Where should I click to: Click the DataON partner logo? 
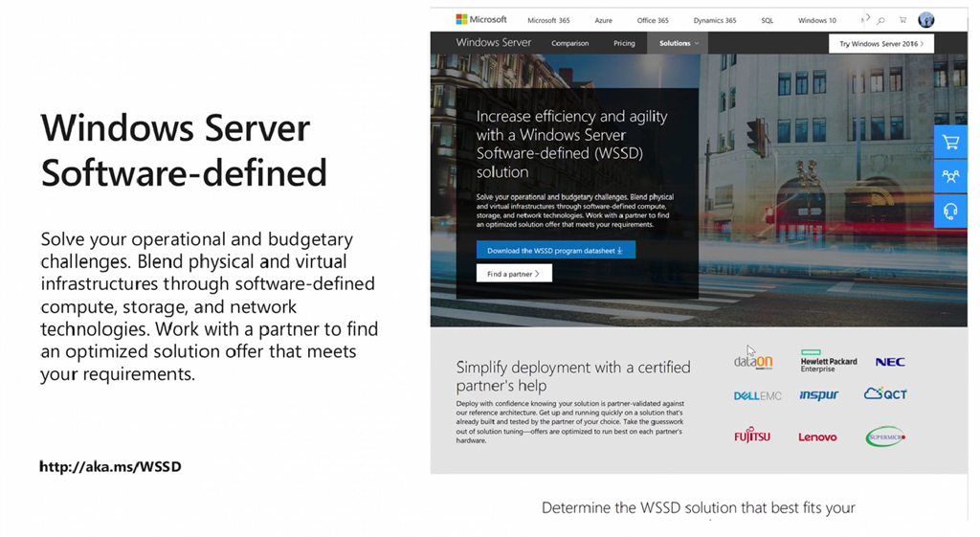(753, 362)
